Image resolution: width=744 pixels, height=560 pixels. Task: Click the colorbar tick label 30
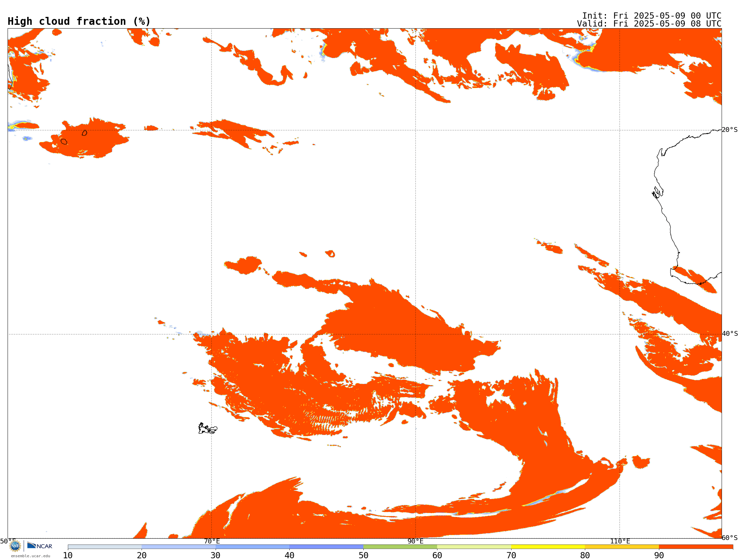[x=216, y=556]
